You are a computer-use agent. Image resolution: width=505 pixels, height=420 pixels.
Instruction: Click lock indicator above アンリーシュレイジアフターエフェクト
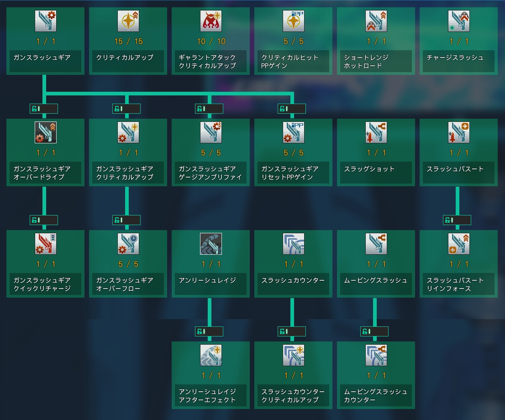tap(209, 331)
